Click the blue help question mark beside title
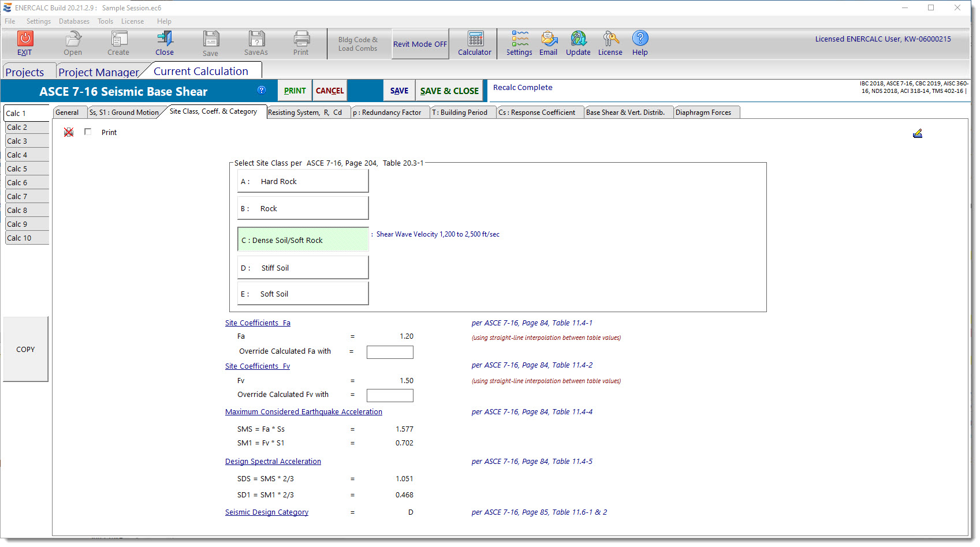 click(262, 90)
